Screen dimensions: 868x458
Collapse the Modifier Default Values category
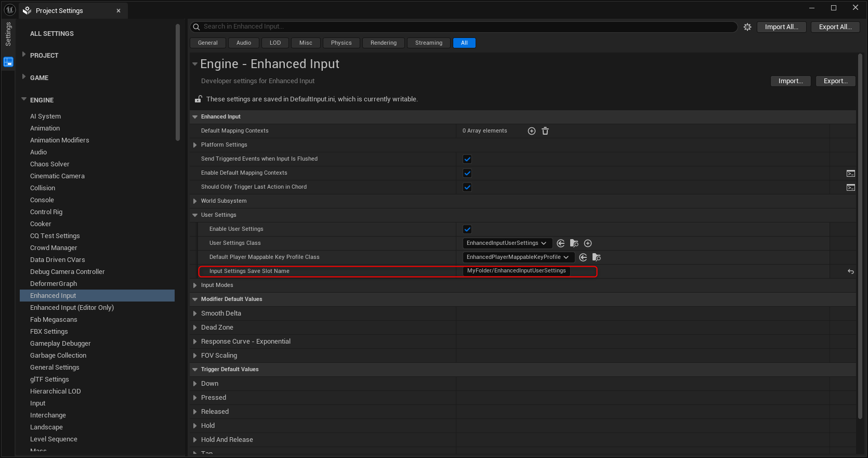tap(195, 299)
